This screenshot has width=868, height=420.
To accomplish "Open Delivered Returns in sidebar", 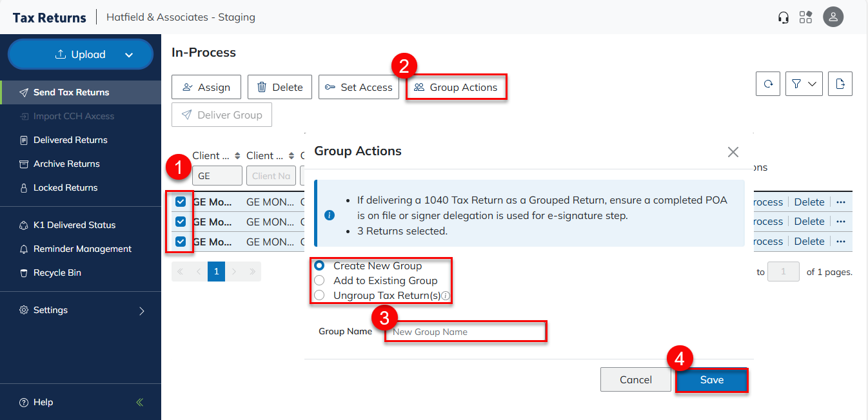I will click(70, 140).
